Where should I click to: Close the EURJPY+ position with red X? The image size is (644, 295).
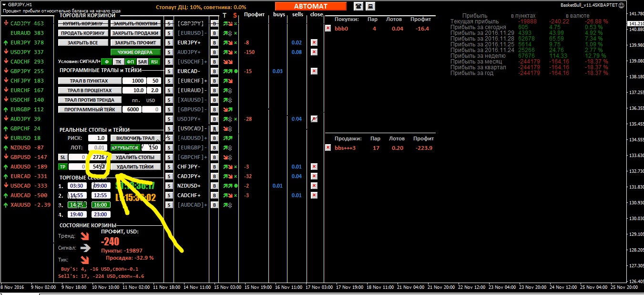click(x=314, y=42)
